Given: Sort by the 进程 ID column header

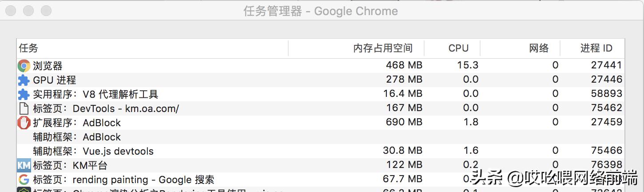Looking at the screenshot, I should click(x=596, y=48).
